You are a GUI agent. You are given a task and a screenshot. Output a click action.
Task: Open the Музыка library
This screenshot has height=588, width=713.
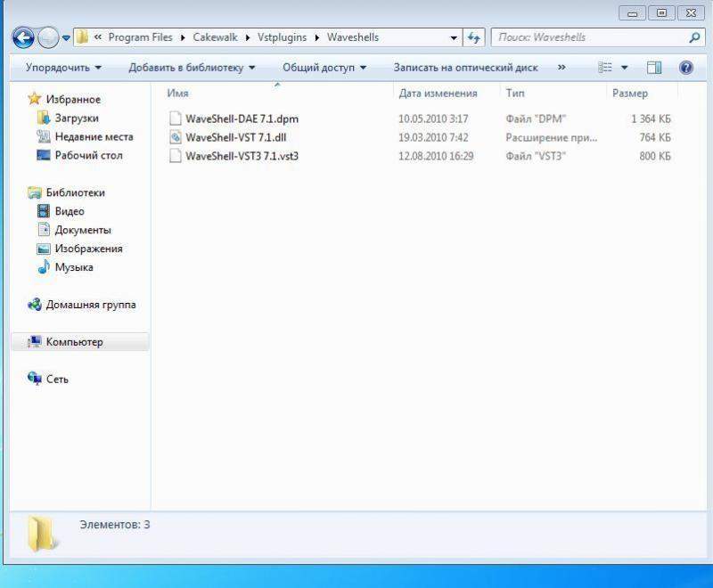tap(74, 267)
